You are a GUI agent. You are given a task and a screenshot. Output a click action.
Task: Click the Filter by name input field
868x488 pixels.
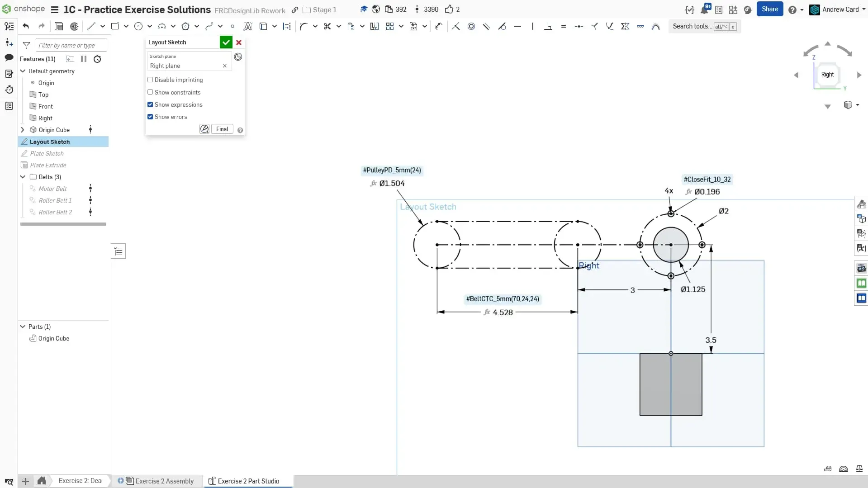tap(71, 45)
